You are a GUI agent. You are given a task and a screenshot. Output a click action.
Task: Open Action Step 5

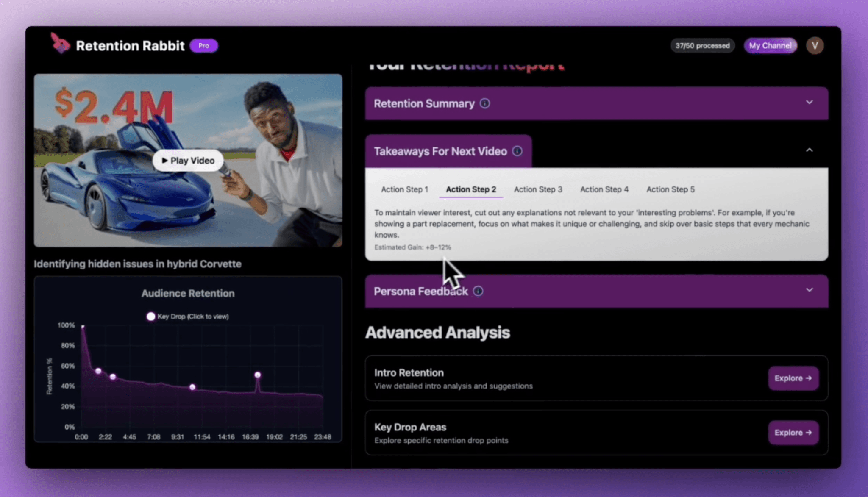[670, 189]
